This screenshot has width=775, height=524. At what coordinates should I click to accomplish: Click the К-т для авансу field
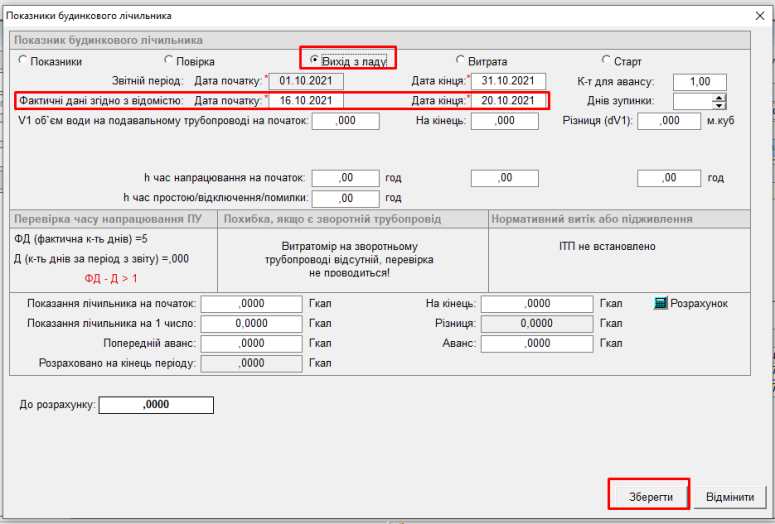click(699, 82)
